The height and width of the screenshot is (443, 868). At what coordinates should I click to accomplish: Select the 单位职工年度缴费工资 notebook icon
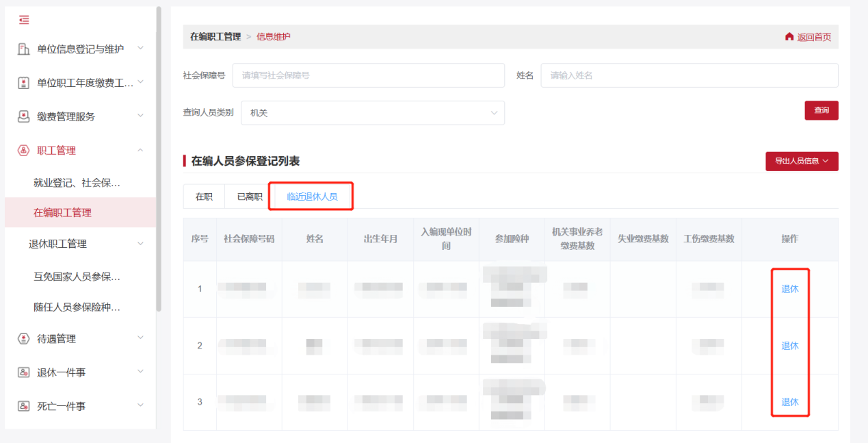point(24,82)
